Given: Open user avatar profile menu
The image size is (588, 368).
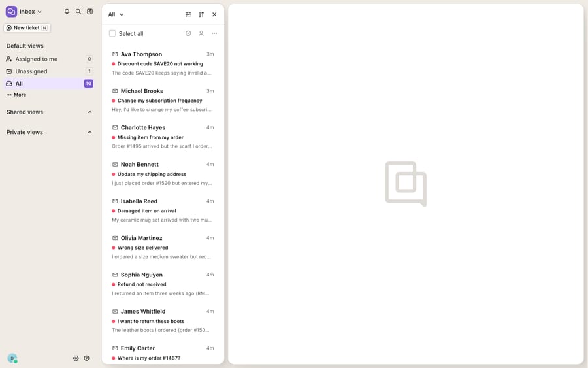Looking at the screenshot, I should click(x=12, y=358).
